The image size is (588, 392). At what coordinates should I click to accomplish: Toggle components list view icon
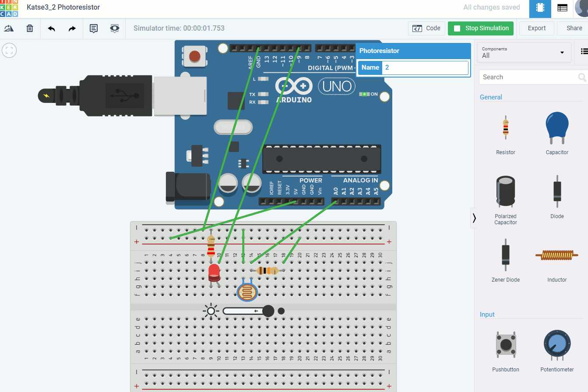pyautogui.click(x=584, y=51)
